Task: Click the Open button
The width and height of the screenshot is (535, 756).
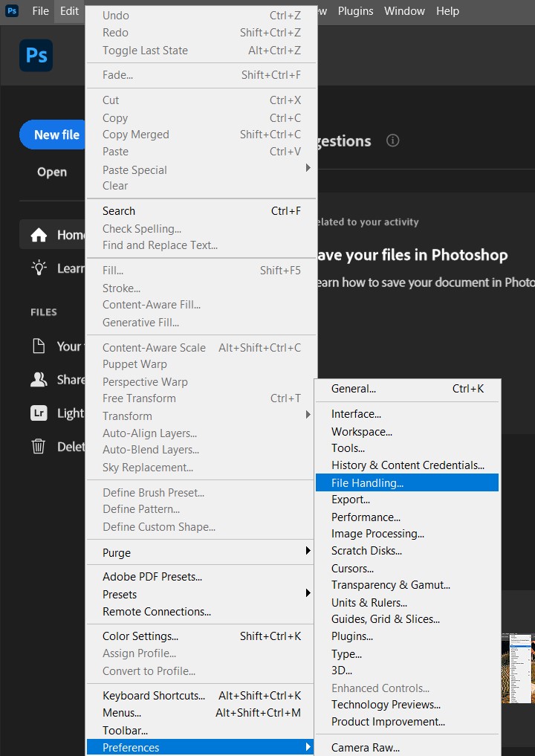Action: [52, 172]
